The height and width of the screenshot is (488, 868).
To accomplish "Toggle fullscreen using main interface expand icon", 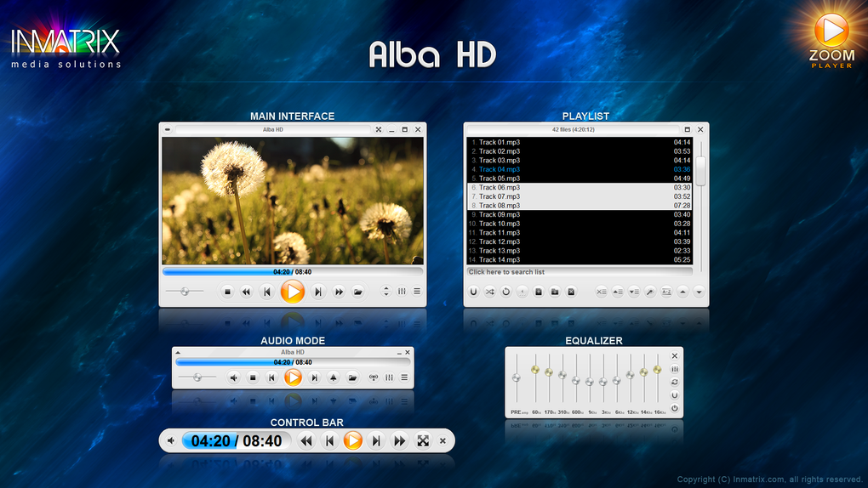I will point(379,129).
